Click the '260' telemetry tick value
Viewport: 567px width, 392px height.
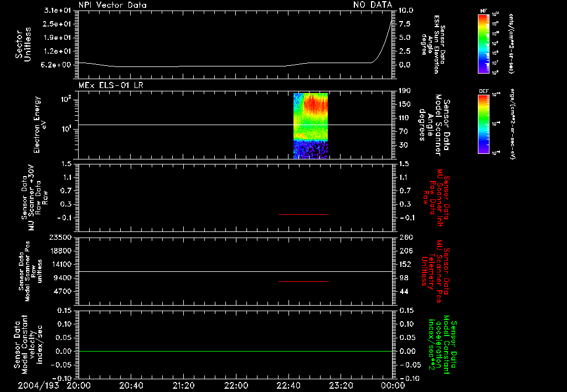406,238
